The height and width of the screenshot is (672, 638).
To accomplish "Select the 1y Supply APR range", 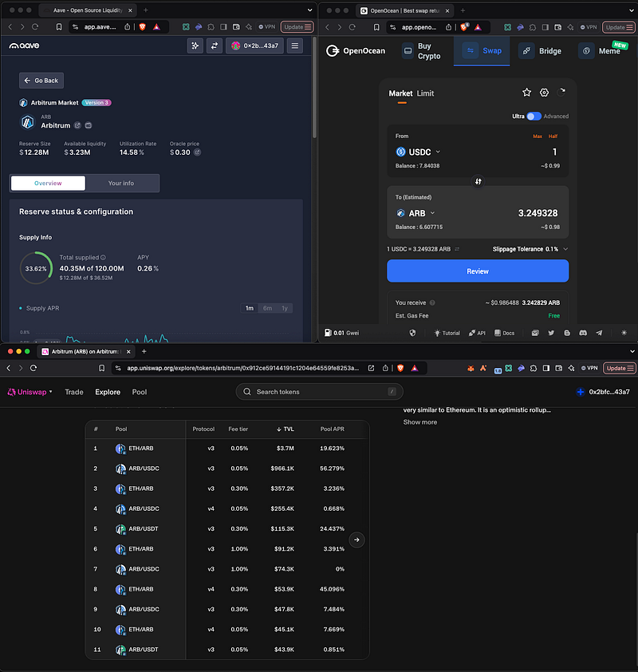I will 285,308.
